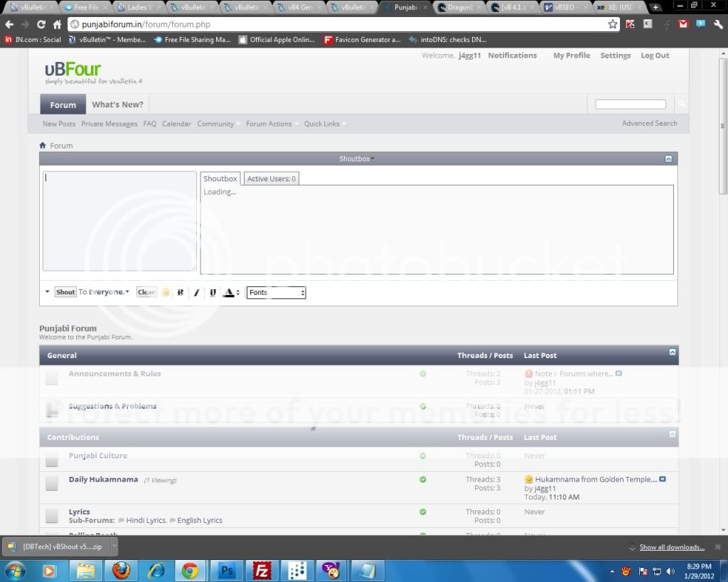
Task: Open the Favicon Generator bookmark
Action: [x=362, y=40]
